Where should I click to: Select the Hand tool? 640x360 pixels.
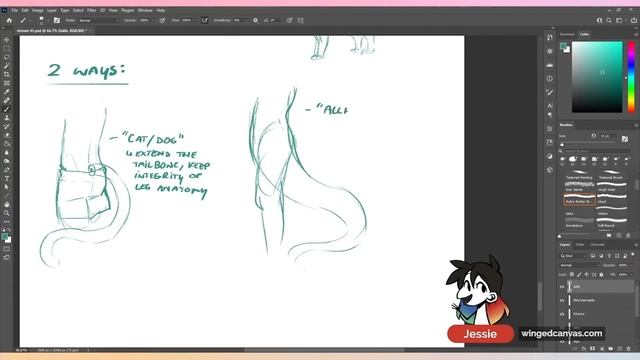(7, 204)
